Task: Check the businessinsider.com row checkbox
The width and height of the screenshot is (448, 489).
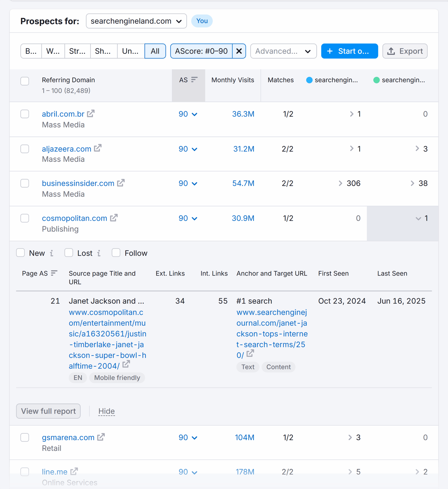Action: pos(25,183)
